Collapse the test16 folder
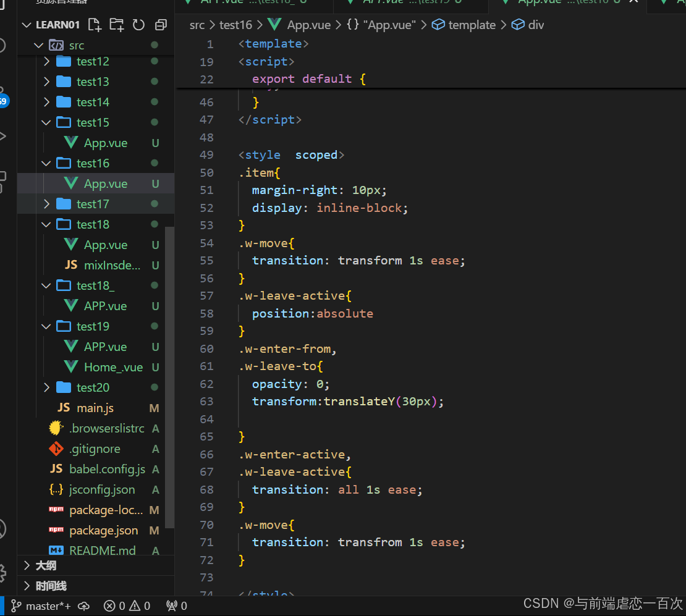 [46, 163]
